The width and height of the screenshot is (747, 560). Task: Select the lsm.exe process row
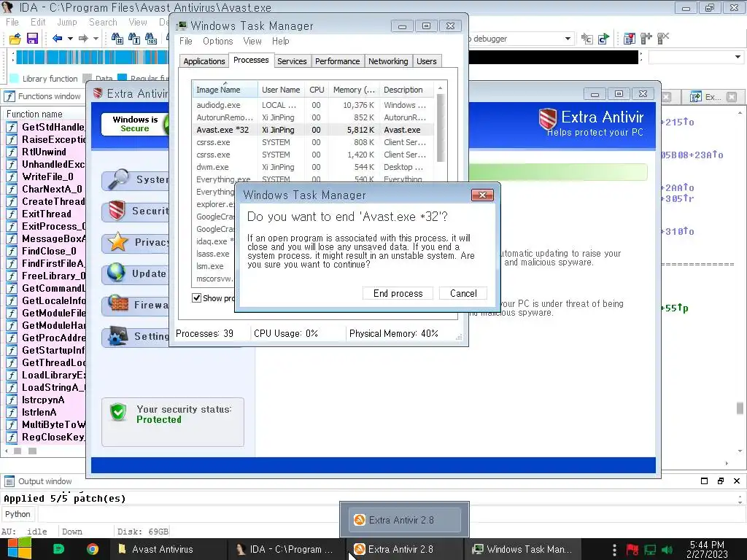click(x=214, y=266)
